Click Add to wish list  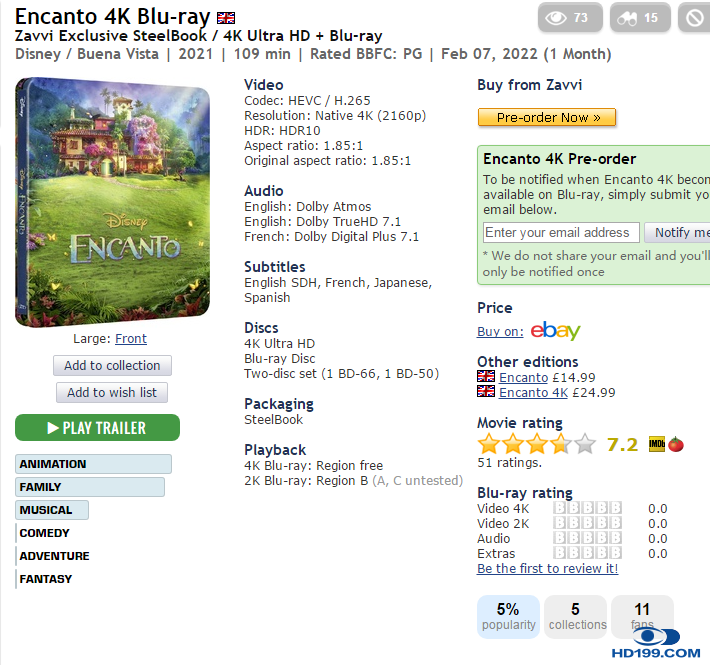coord(112,393)
